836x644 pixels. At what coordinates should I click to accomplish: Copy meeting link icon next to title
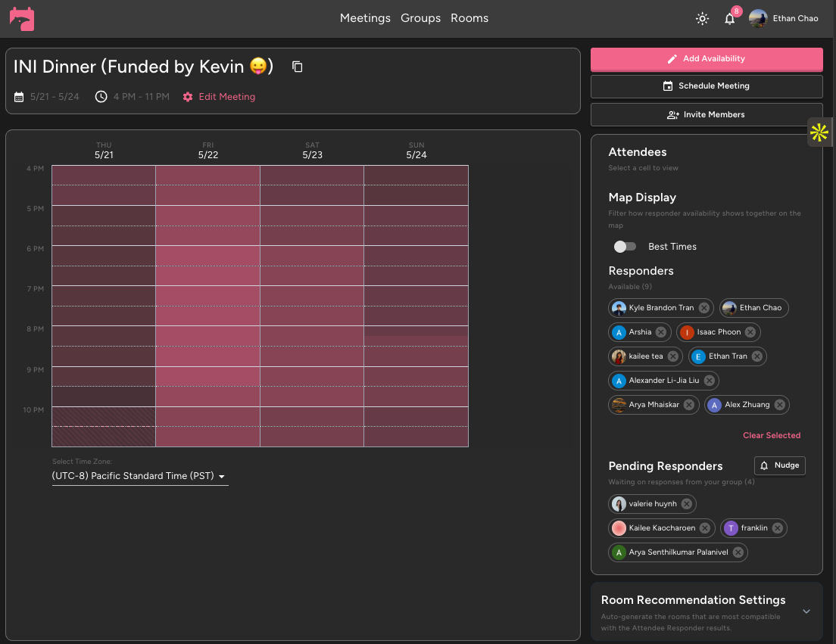(298, 67)
